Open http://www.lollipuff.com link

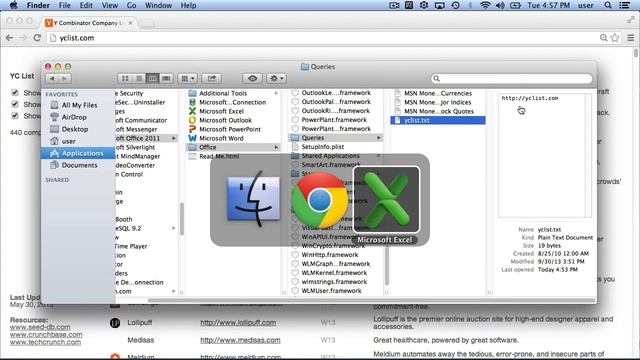point(238,322)
